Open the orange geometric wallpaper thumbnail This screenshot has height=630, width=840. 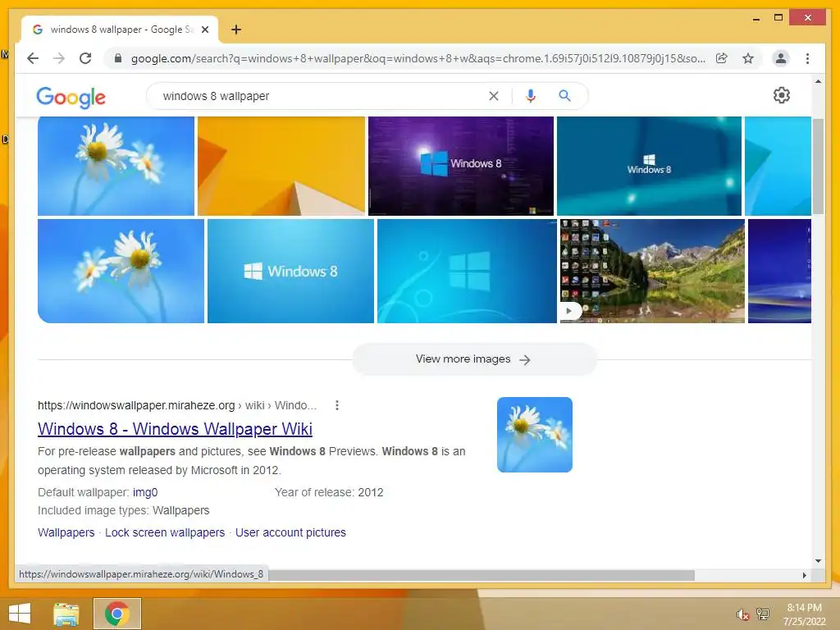(281, 166)
